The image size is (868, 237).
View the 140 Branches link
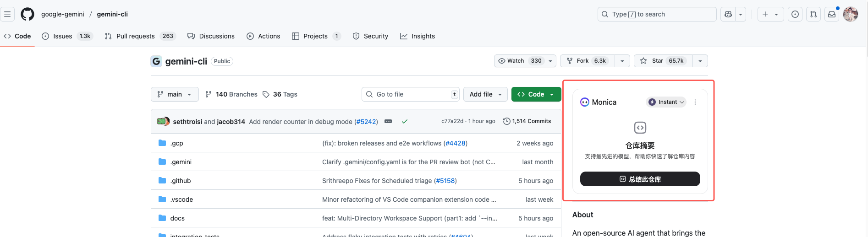231,94
